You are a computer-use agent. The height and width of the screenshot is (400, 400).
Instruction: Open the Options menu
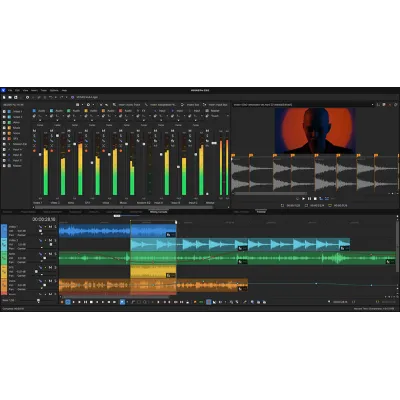[54, 90]
